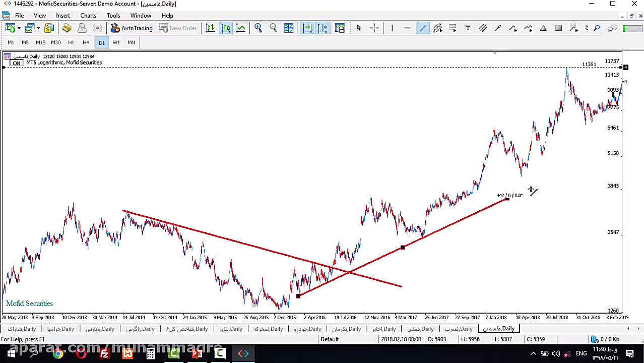Screen dimensions: 644x363
Task: Select the crosshair tool
Action: point(374,28)
